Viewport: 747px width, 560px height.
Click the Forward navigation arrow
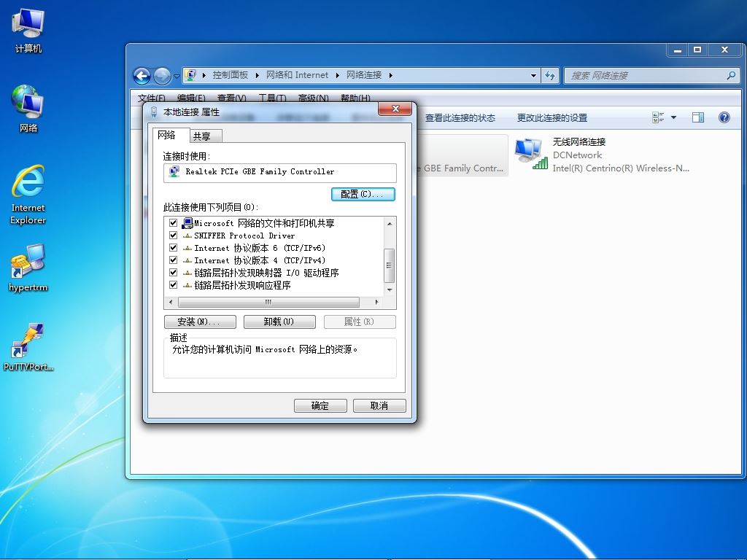[x=162, y=76]
